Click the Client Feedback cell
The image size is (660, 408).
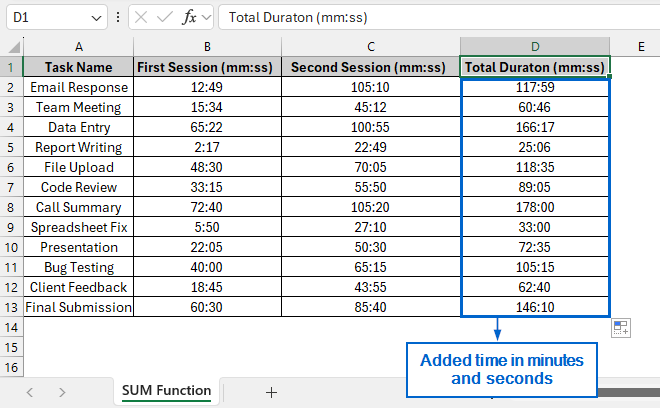point(79,287)
